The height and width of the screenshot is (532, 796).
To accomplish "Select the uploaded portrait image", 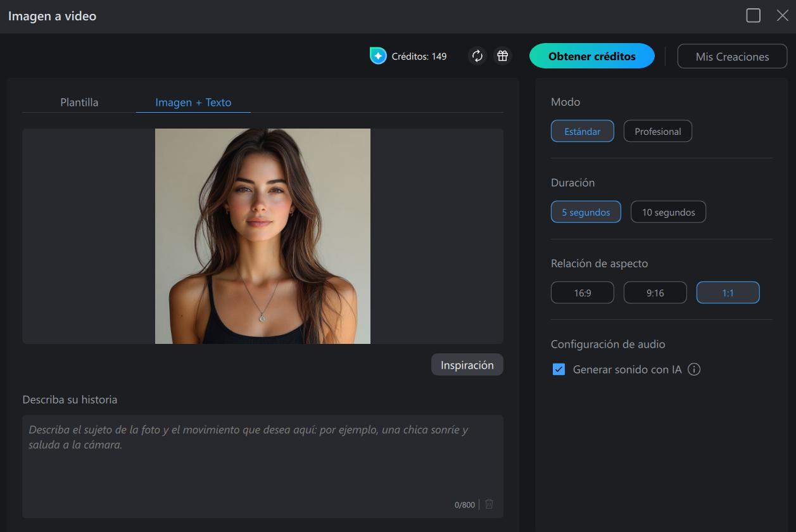I will (262, 236).
